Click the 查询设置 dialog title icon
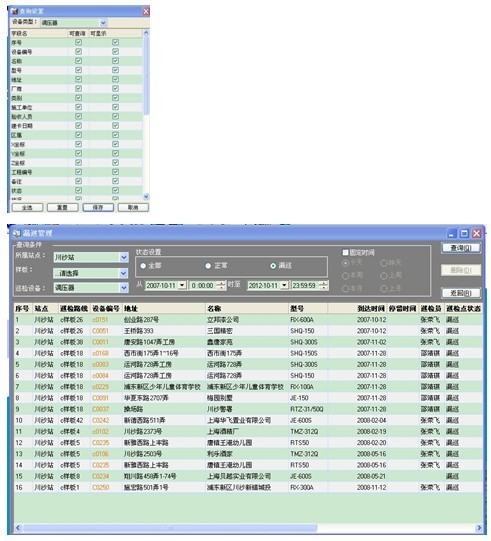The image size is (491, 541). click(x=14, y=11)
